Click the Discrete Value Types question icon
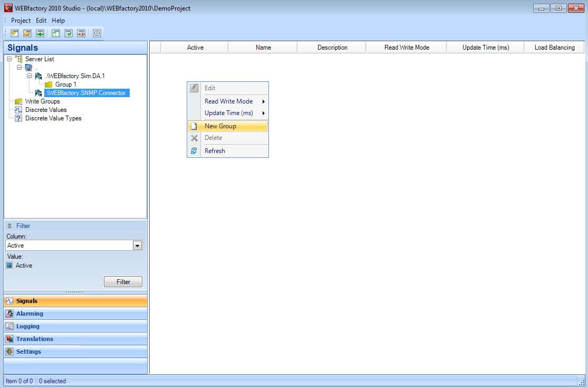The height and width of the screenshot is (388, 588). 18,118
